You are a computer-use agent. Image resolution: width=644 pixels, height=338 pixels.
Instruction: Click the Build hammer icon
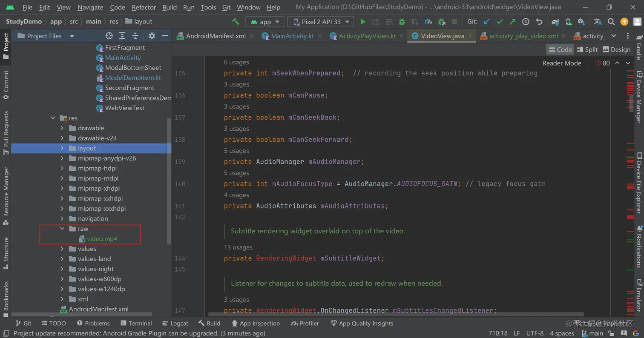(236, 22)
